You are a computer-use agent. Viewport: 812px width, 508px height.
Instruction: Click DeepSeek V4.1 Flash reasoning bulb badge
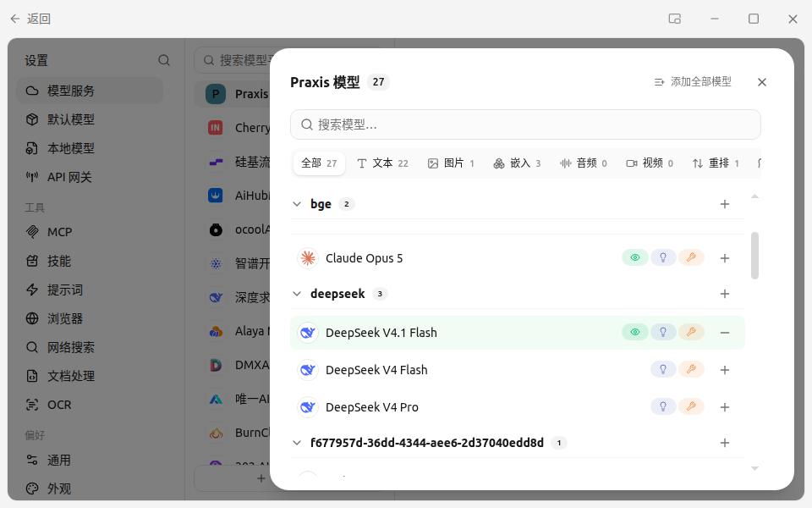pos(663,332)
